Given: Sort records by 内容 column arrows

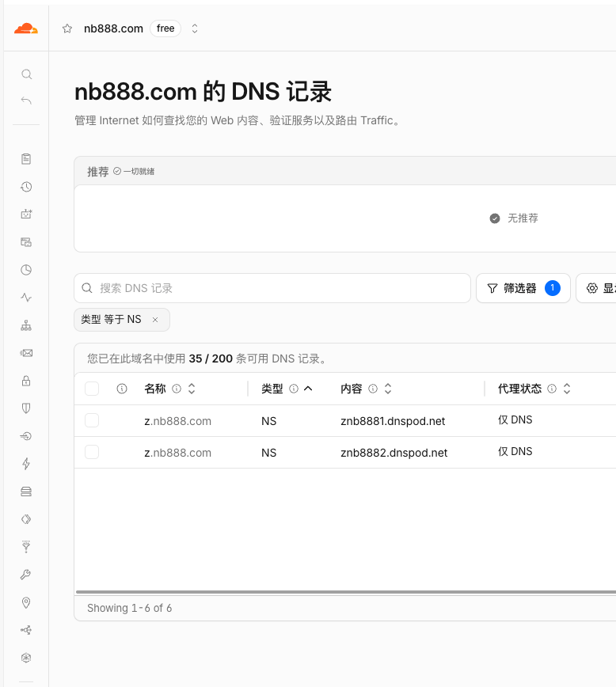Looking at the screenshot, I should pyautogui.click(x=388, y=389).
